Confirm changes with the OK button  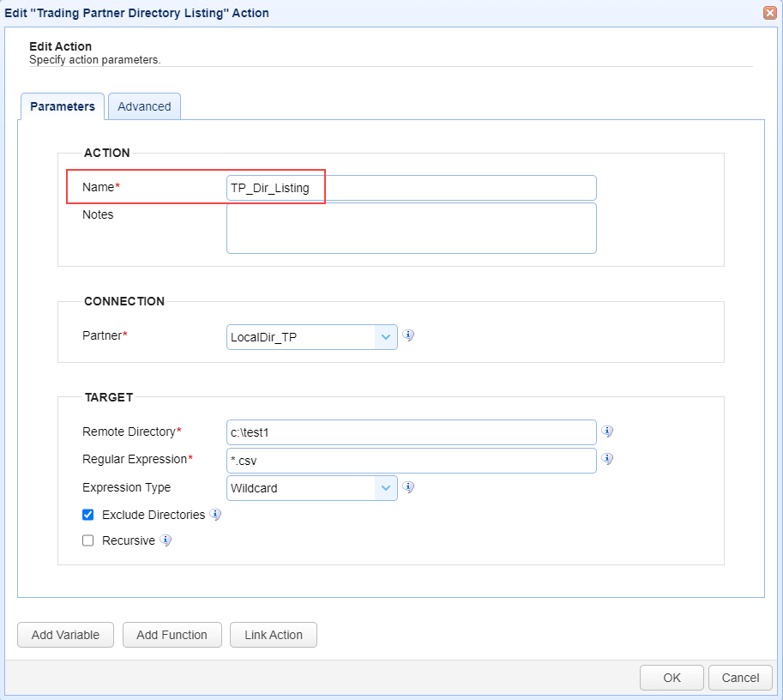click(672, 678)
